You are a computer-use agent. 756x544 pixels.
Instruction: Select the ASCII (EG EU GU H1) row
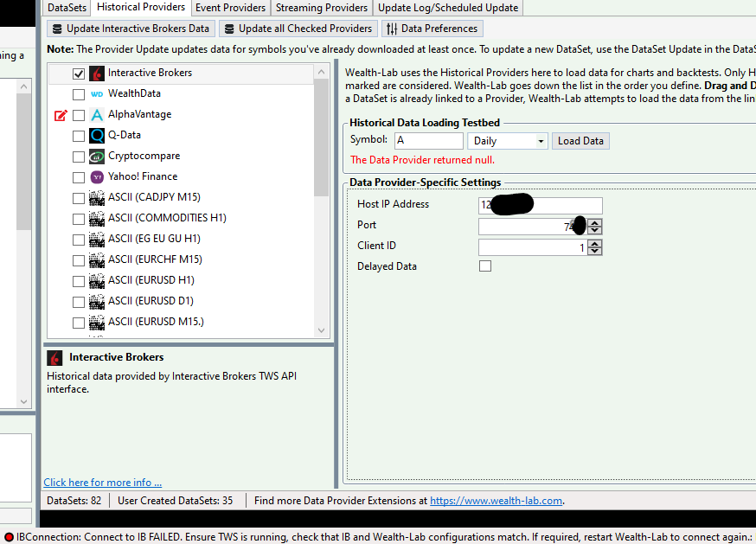[181, 240]
